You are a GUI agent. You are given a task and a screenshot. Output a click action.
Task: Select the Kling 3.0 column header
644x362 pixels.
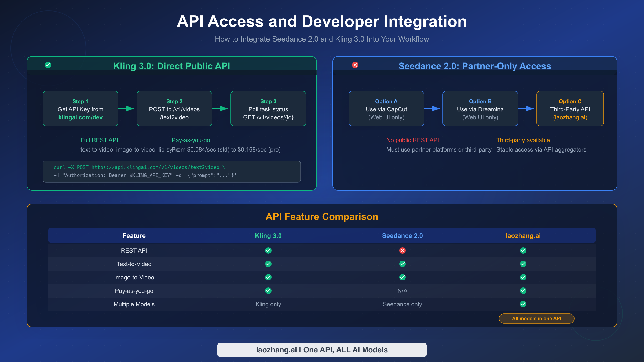point(268,235)
